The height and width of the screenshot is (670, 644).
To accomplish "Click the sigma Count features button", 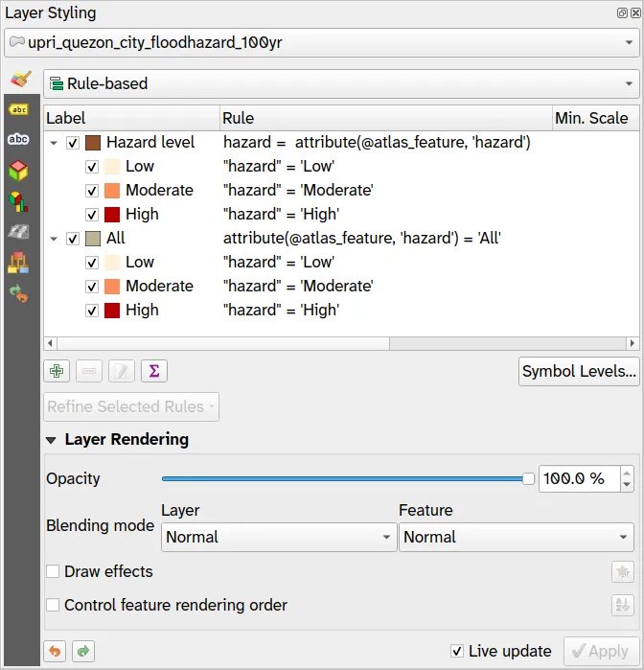I will (154, 371).
